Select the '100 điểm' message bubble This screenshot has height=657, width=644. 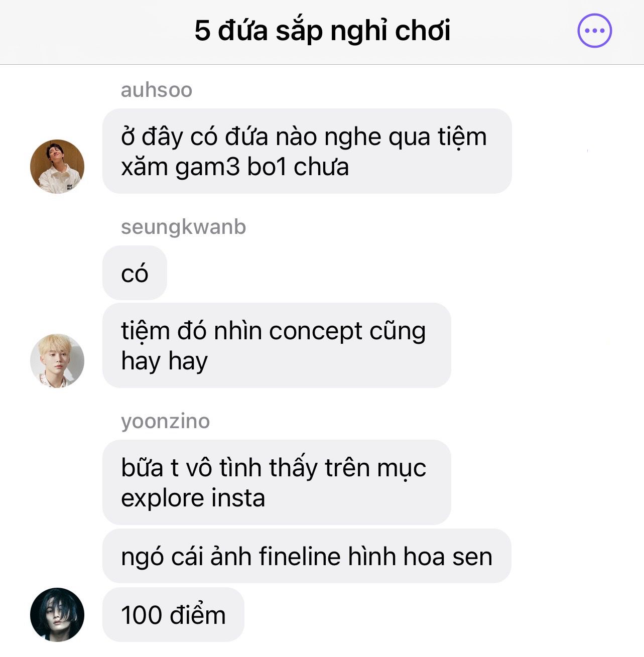point(173,614)
